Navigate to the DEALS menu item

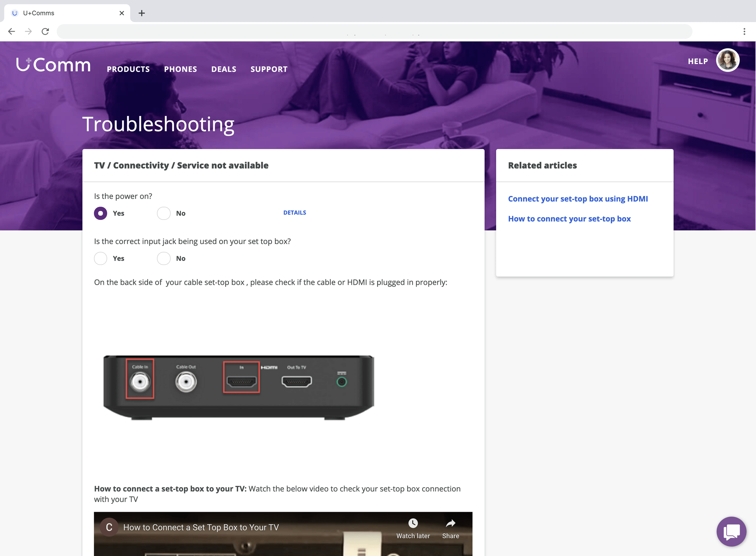click(x=224, y=69)
